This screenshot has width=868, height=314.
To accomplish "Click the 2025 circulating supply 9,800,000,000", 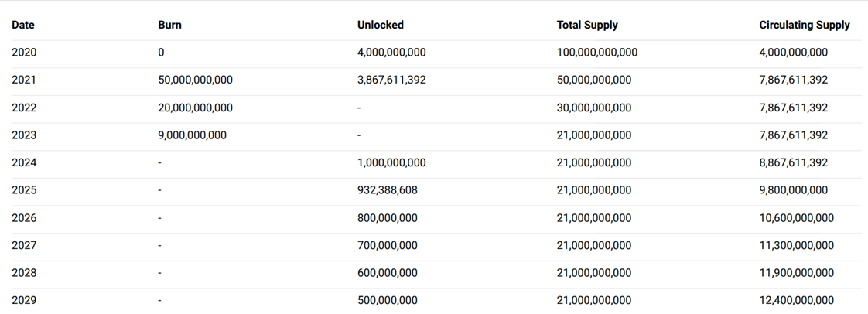I will click(x=793, y=190).
